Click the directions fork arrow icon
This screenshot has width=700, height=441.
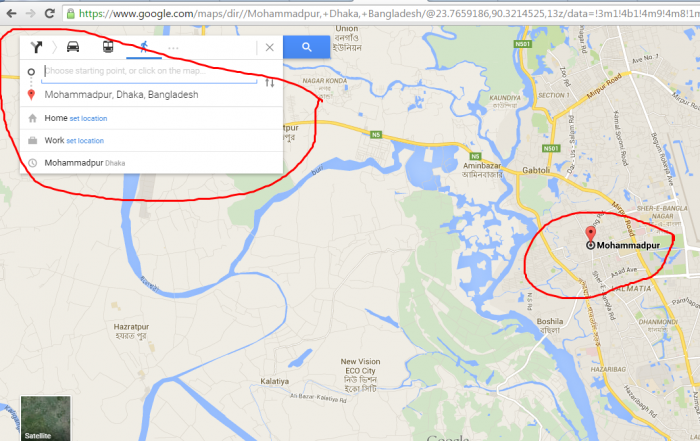(x=36, y=47)
